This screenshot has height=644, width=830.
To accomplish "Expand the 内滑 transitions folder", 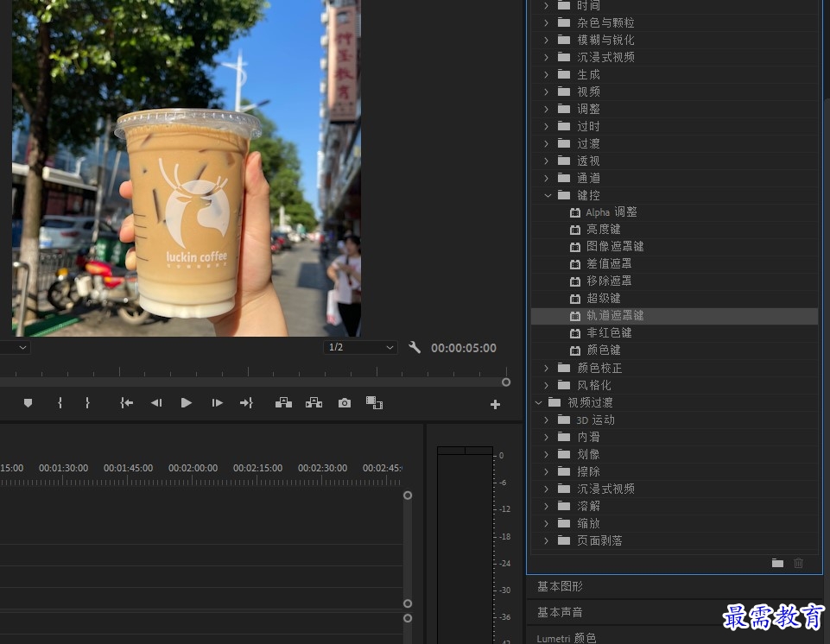I will click(x=546, y=437).
